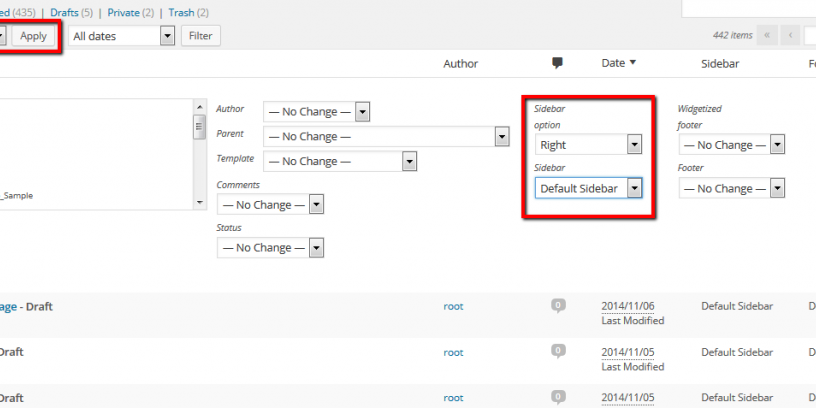816x408 pixels.
Task: Sort by the Author column header
Action: (x=460, y=63)
